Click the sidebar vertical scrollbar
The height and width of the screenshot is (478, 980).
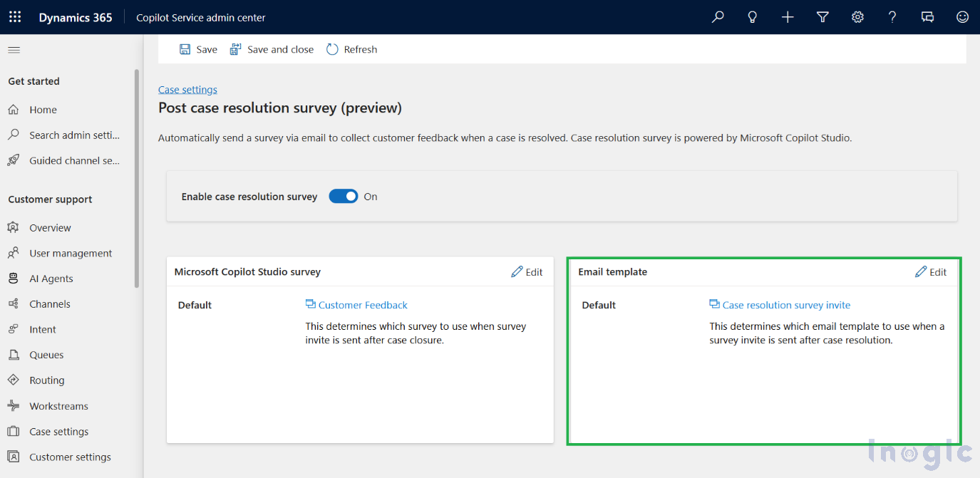point(137,178)
